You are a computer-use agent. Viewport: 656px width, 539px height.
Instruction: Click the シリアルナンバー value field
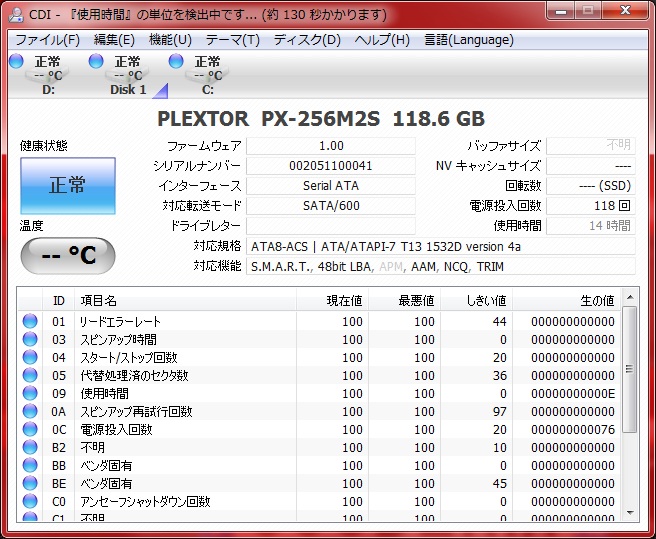point(330,166)
